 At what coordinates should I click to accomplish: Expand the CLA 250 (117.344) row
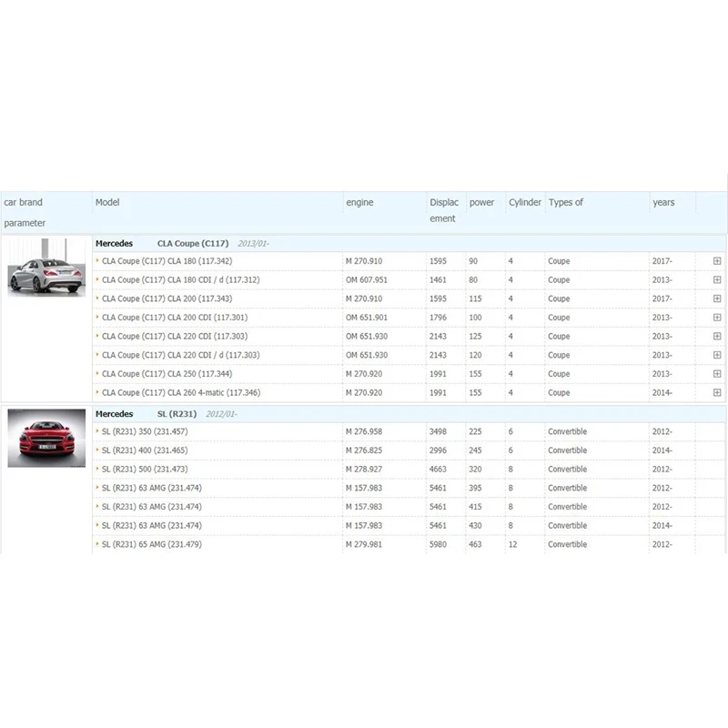point(717,374)
